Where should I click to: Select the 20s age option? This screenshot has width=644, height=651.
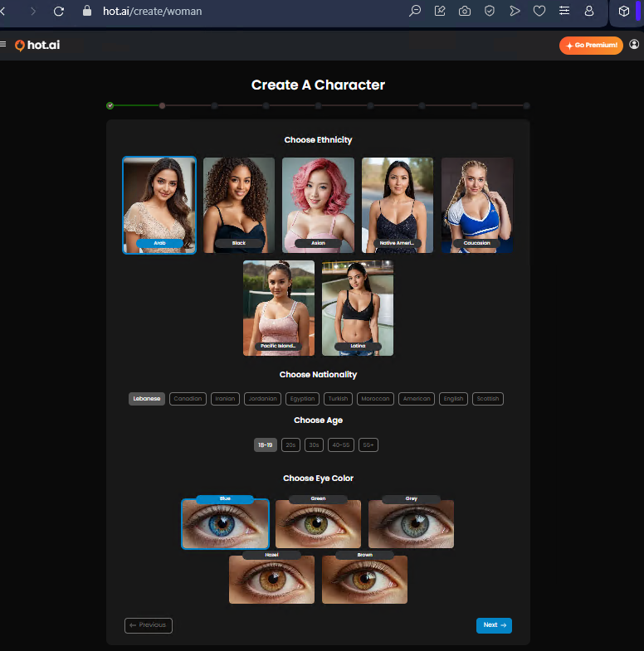[290, 445]
